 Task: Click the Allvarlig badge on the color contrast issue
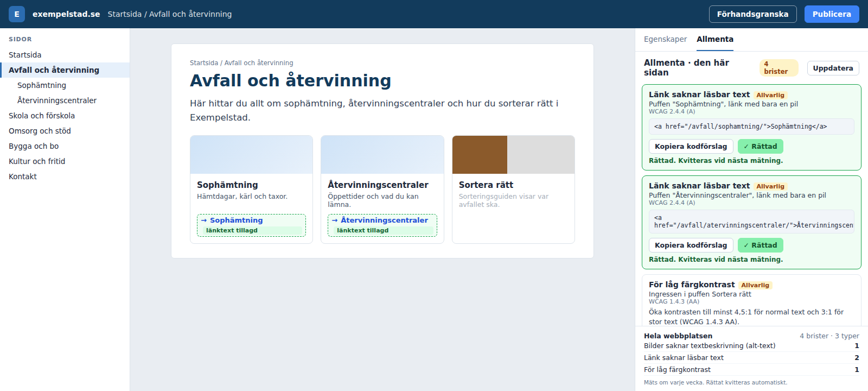(755, 285)
